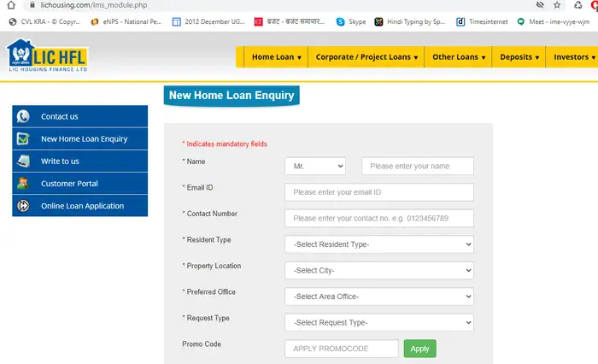Open the Corporate / Project Loans menu

pos(367,57)
